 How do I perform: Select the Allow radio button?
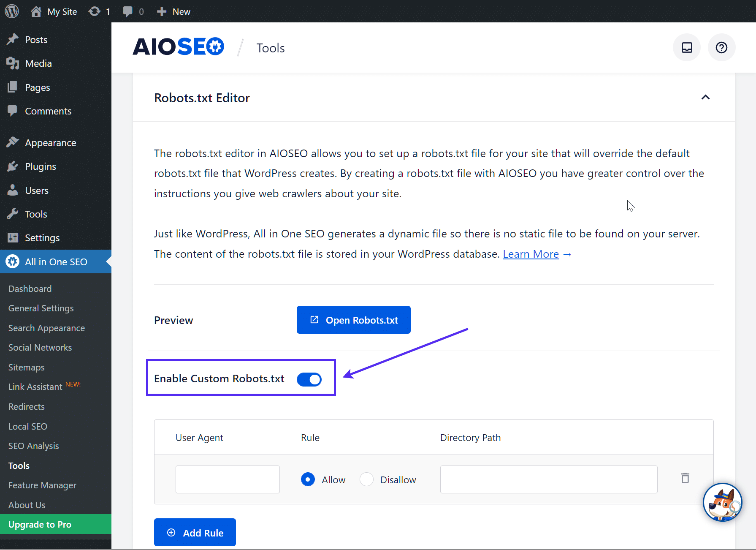308,479
